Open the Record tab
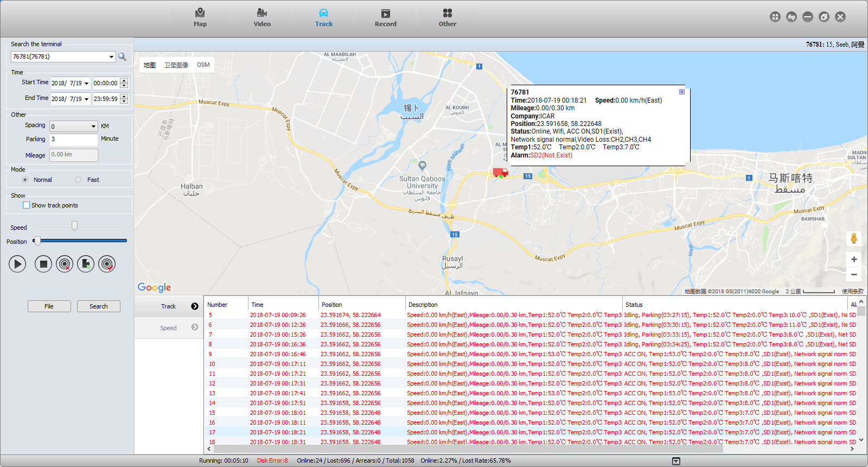The width and height of the screenshot is (868, 467). pyautogui.click(x=386, y=17)
